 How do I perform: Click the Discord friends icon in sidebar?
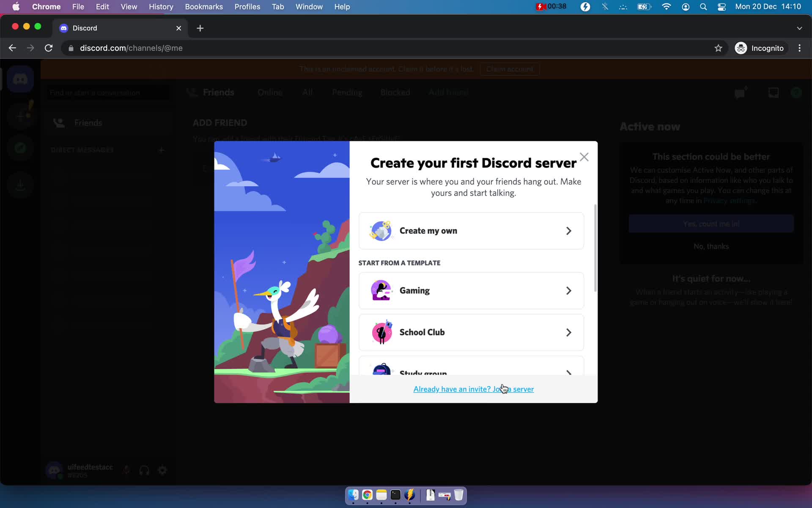coord(58,123)
